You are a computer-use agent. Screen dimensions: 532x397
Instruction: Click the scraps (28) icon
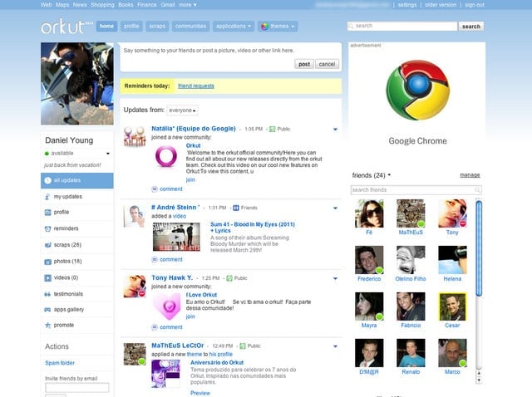[x=47, y=245]
